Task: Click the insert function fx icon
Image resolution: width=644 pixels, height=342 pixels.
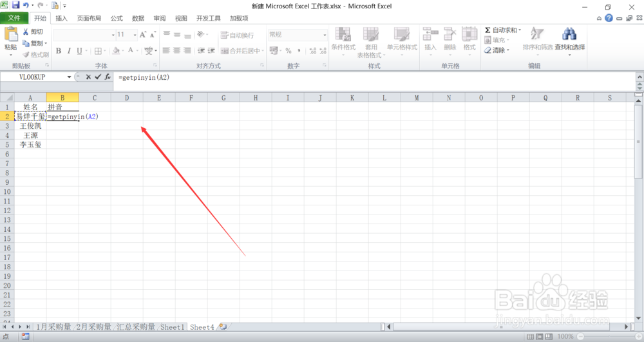Action: tap(107, 77)
